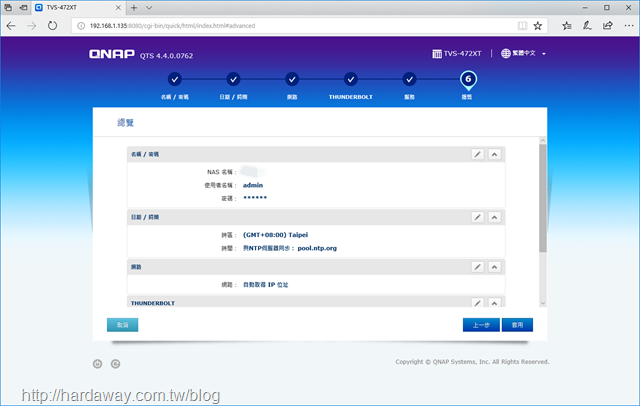Click the (GMT+08:00) Taipei value
The width and height of the screenshot is (640, 406).
pos(276,235)
